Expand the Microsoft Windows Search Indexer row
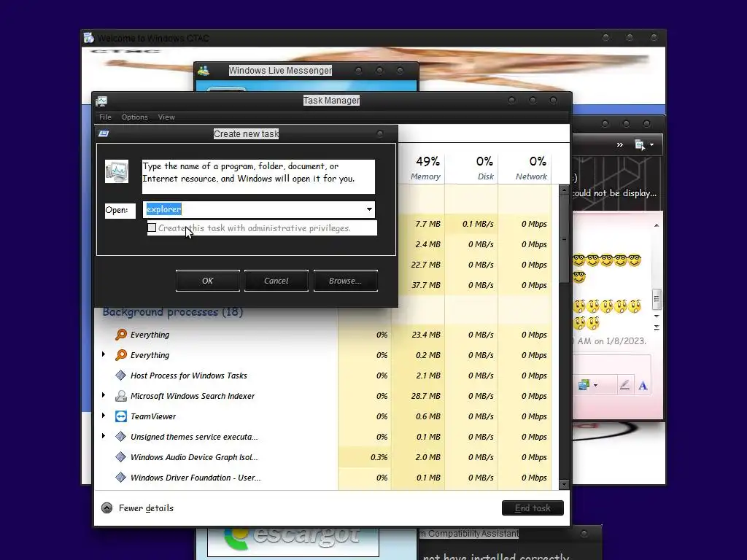 [x=104, y=395]
